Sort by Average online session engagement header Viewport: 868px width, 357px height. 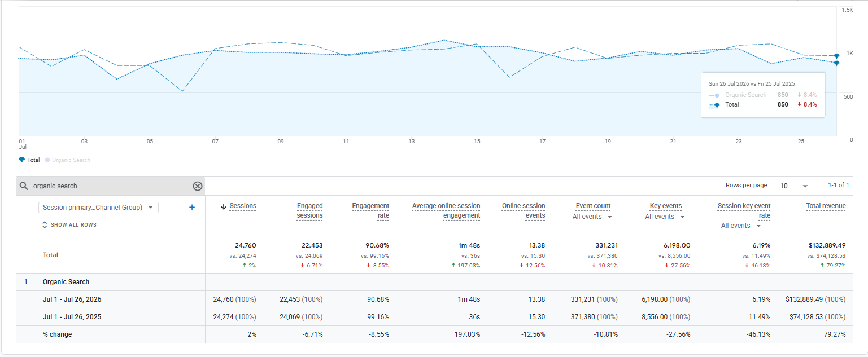(x=446, y=210)
